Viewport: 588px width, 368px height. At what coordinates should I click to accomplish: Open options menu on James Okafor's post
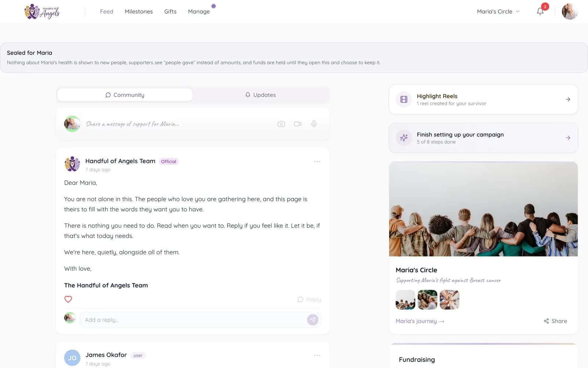[317, 355]
